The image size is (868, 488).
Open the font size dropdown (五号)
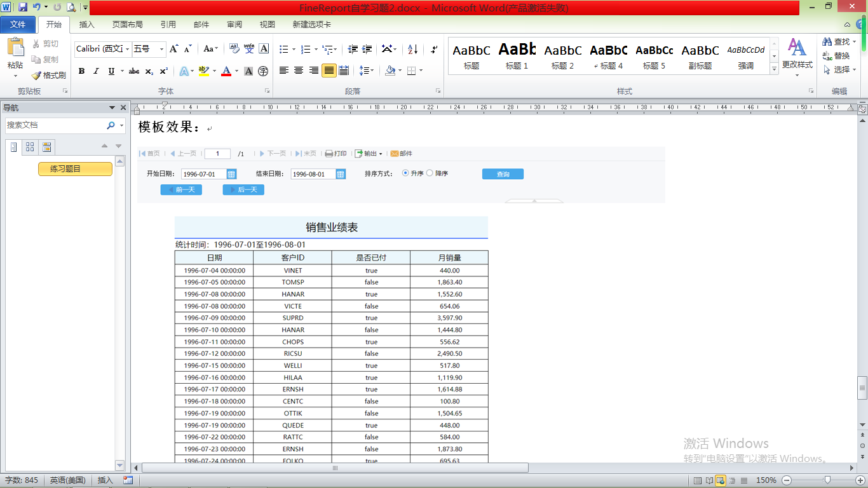161,49
